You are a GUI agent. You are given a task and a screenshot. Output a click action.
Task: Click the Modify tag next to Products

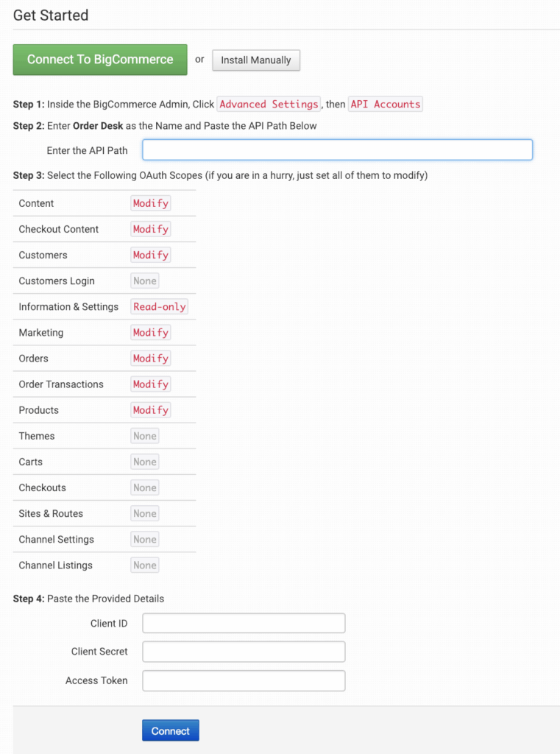151,410
